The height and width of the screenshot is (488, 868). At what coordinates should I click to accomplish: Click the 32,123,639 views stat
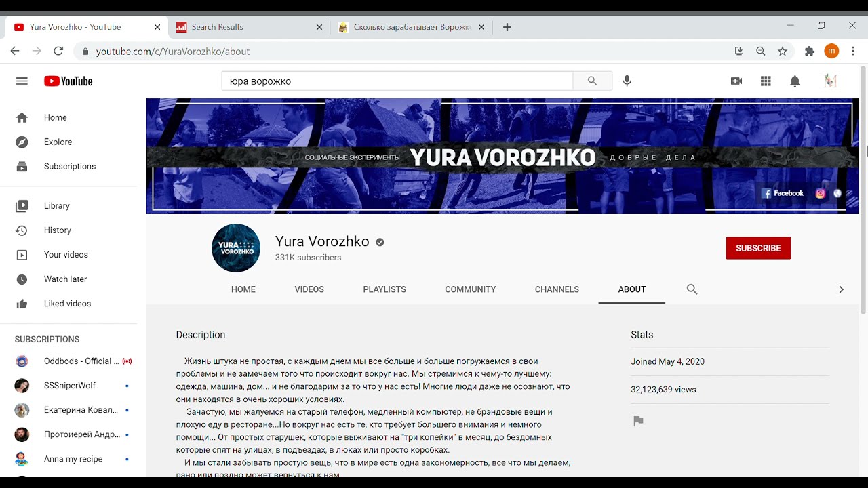663,390
